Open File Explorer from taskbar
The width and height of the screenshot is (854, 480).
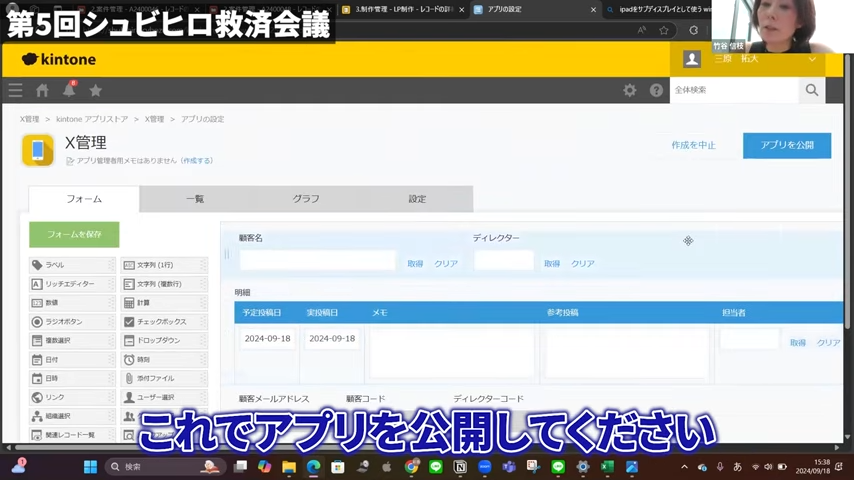coord(289,467)
